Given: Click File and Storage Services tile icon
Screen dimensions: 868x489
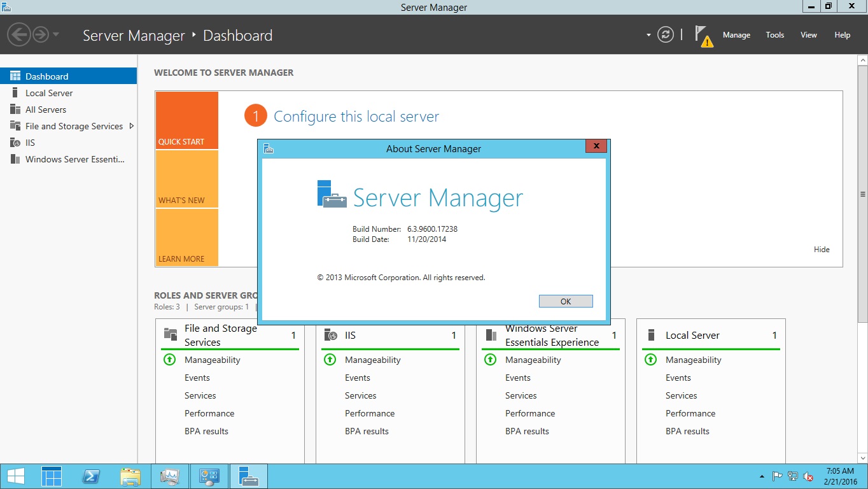Looking at the screenshot, I should pyautogui.click(x=171, y=335).
